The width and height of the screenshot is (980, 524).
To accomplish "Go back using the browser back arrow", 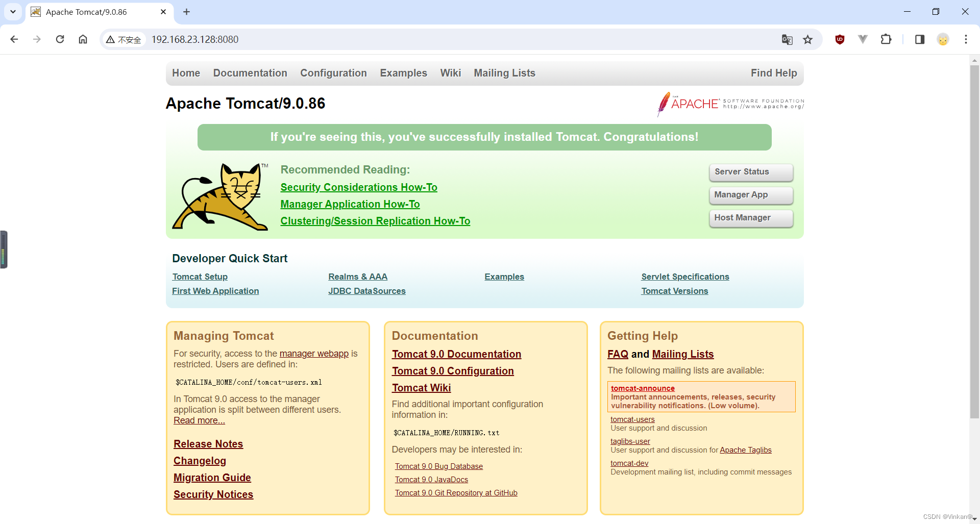I will pyautogui.click(x=14, y=39).
